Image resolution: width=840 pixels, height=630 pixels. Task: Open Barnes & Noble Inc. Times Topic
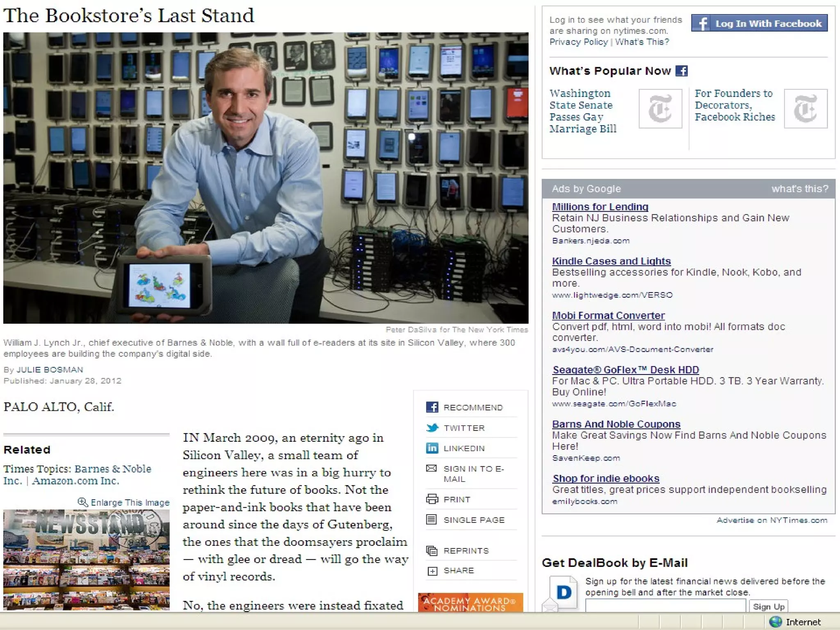[x=112, y=469]
